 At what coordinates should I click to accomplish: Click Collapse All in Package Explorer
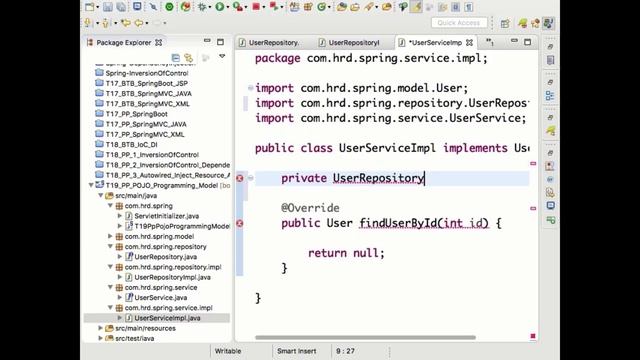[x=176, y=58]
